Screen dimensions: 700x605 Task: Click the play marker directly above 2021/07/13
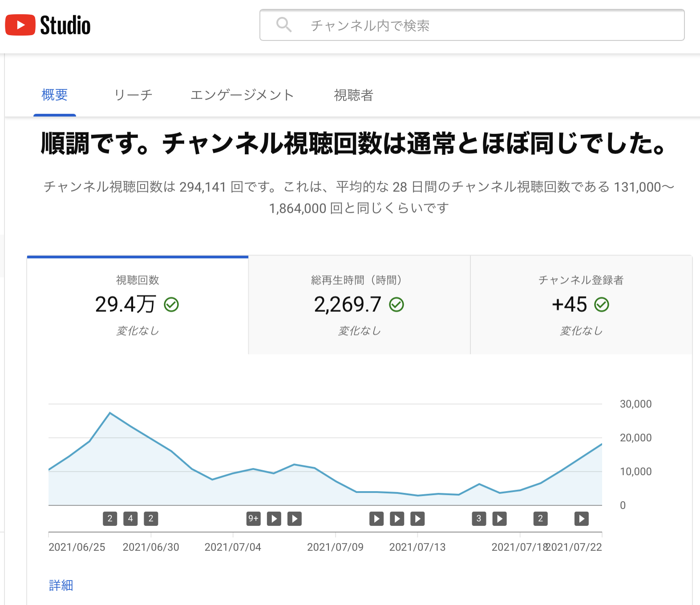[417, 519]
